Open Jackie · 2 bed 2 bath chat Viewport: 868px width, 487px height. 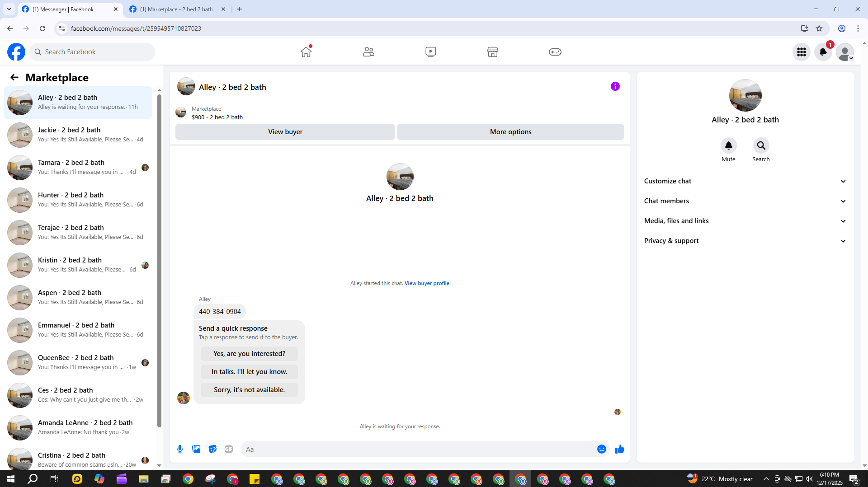point(78,135)
